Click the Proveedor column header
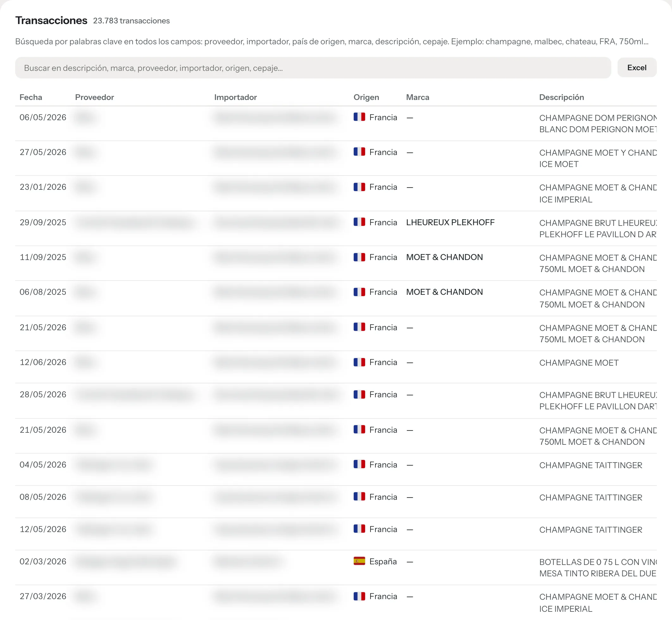The width and height of the screenshot is (672, 620). (95, 97)
